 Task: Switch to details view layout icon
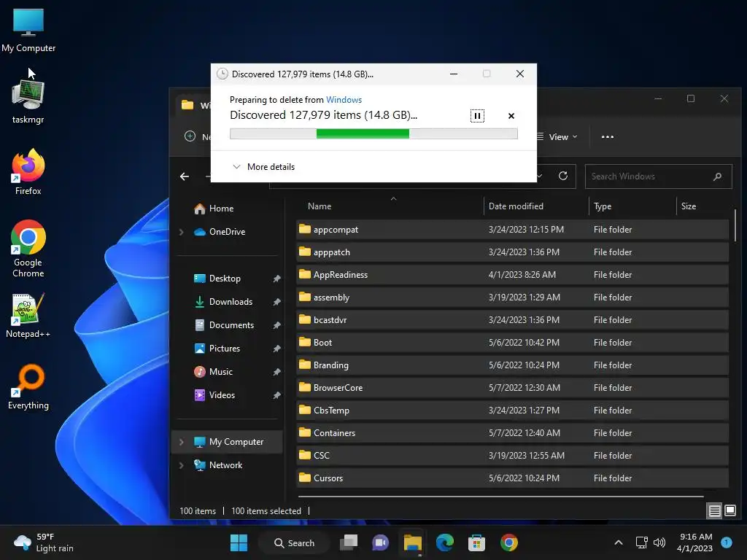point(714,511)
